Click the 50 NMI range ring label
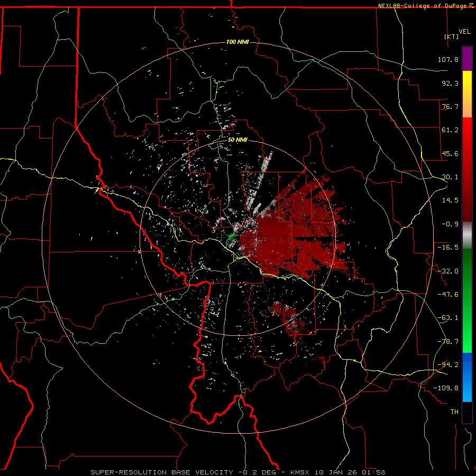The height and width of the screenshot is (476, 476). tap(237, 140)
